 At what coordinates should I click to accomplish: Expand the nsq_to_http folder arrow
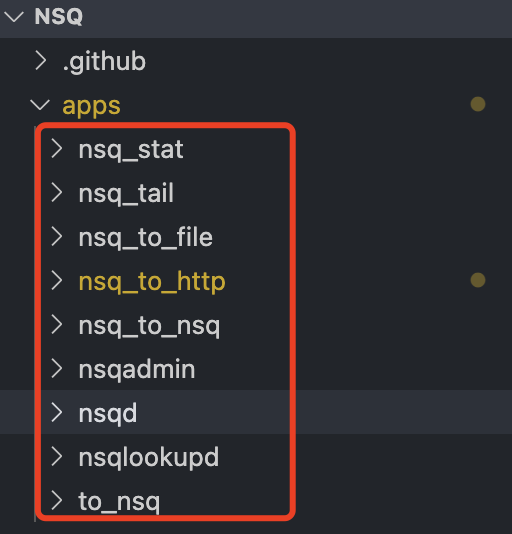(x=57, y=281)
